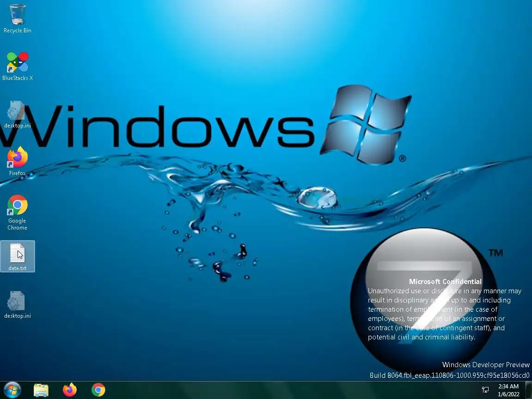
Task: Launch Firefox from the taskbar
Action: pyautogui.click(x=70, y=390)
